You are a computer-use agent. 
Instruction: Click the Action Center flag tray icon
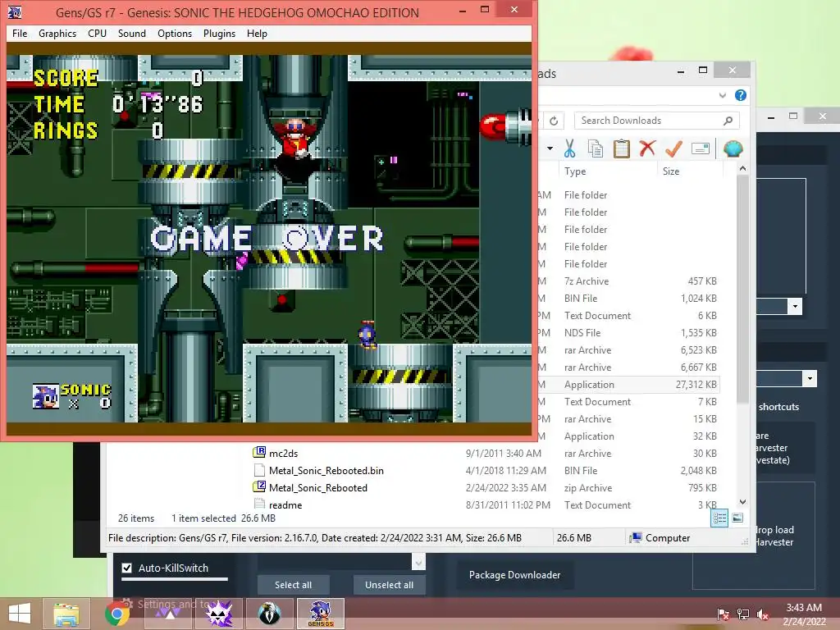(x=724, y=614)
